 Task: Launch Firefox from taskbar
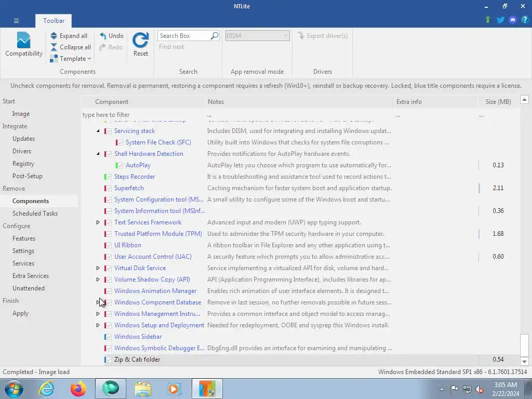point(78,389)
